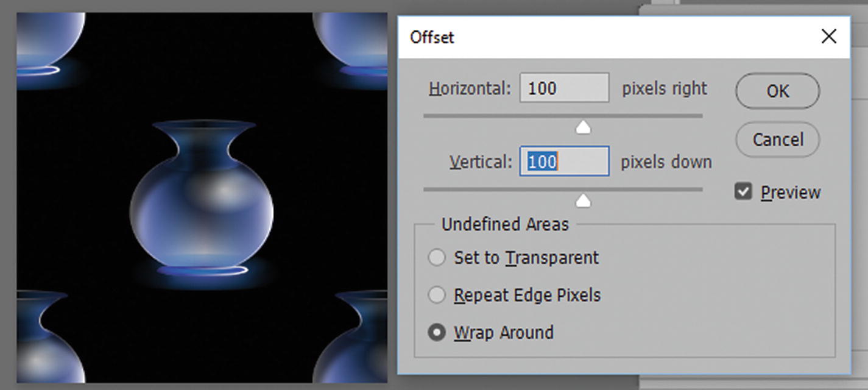This screenshot has width=868, height=390.
Task: Click the Vertical label text
Action: [x=481, y=162]
